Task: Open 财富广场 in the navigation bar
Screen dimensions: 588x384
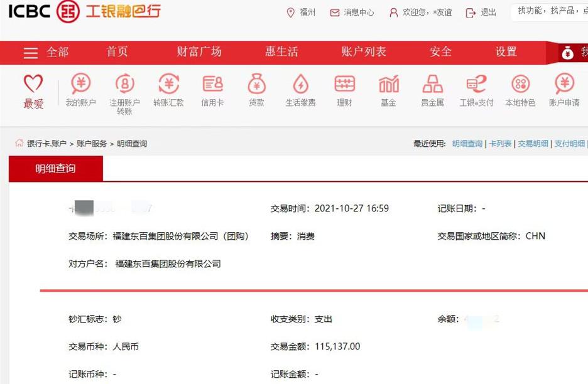Action: pyautogui.click(x=199, y=51)
